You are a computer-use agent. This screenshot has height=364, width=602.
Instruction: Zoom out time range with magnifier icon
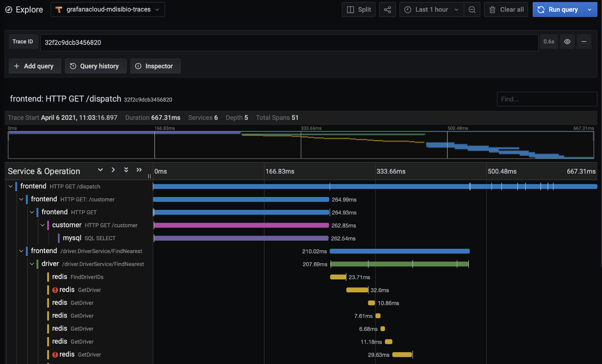tap(472, 9)
